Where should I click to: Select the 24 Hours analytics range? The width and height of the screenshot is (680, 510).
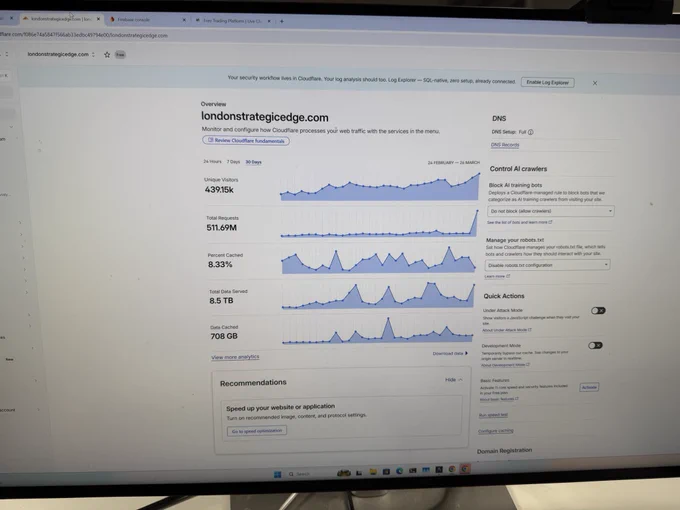point(212,161)
